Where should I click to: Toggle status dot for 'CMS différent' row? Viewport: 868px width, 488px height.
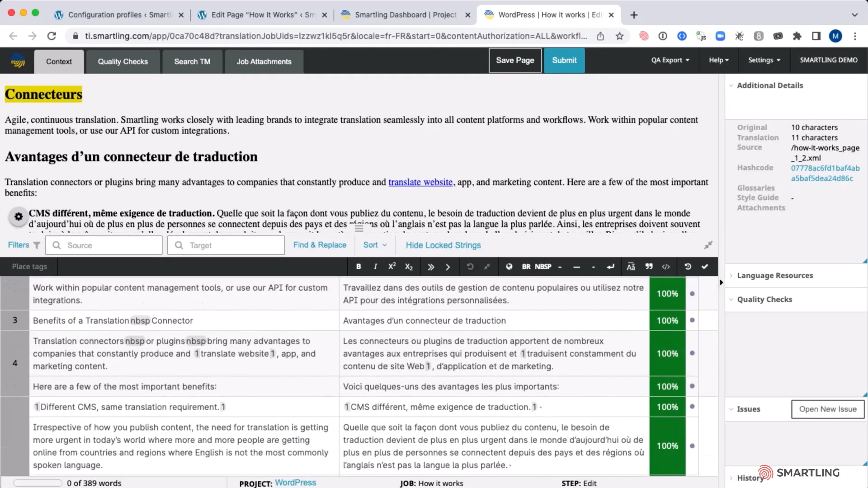tap(692, 406)
